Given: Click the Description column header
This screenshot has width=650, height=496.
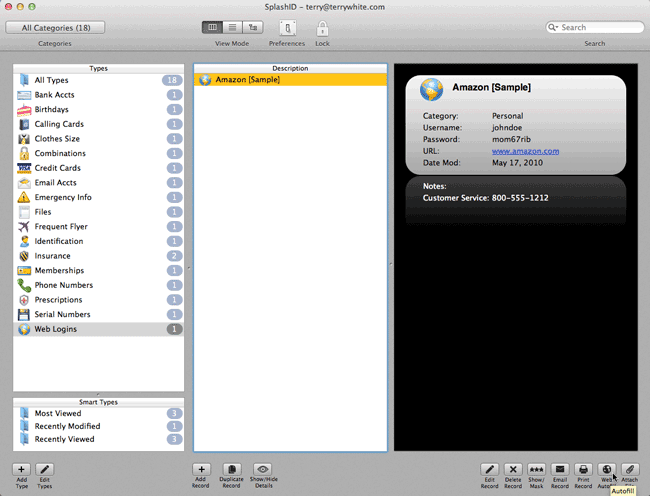Looking at the screenshot, I should point(290,68).
